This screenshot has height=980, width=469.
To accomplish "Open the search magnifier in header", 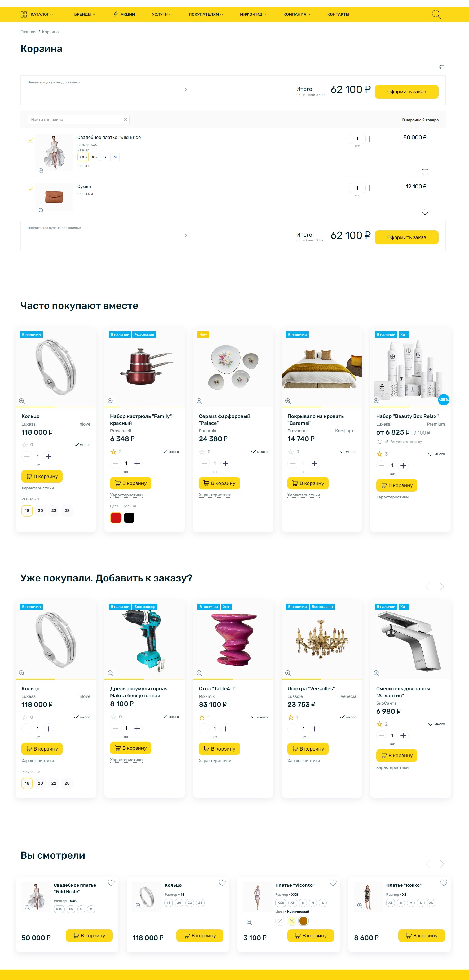I will pos(436,15).
